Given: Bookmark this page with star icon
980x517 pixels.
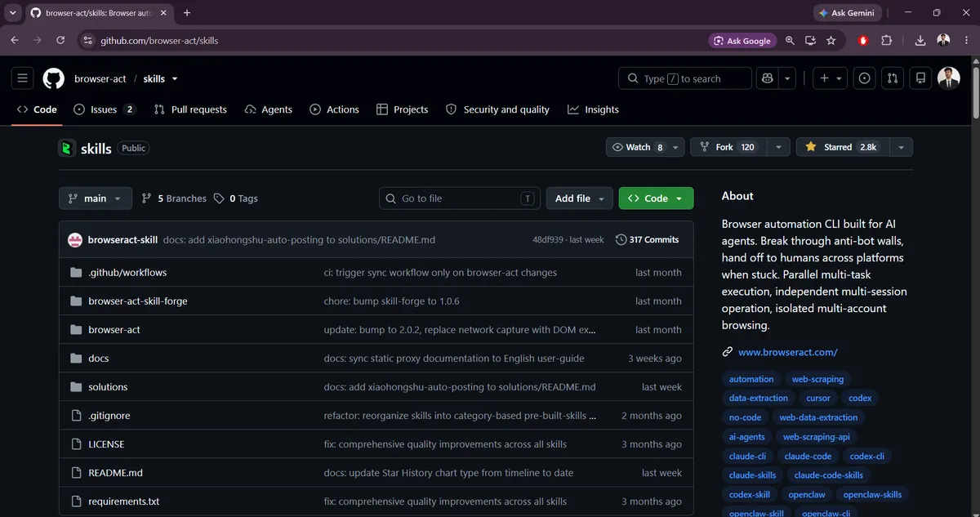Looking at the screenshot, I should click(x=831, y=40).
